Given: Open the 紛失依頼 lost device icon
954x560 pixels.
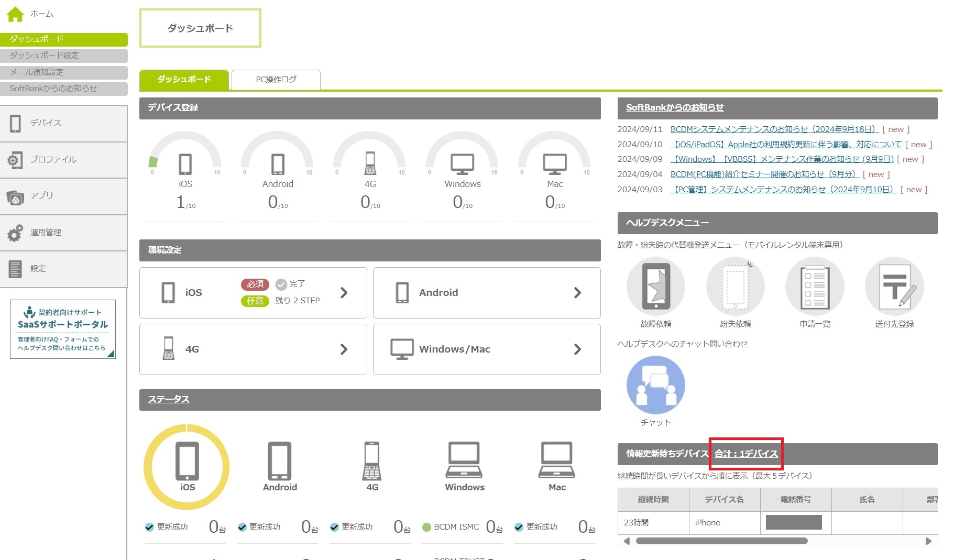Looking at the screenshot, I should [x=735, y=287].
